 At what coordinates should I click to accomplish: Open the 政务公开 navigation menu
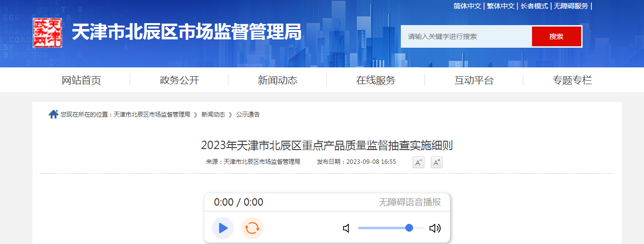[179, 80]
